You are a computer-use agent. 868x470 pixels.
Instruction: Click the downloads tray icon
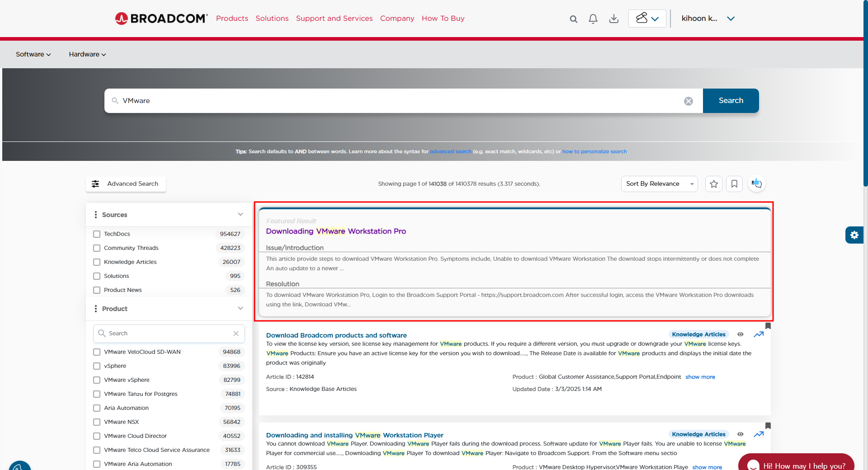pos(614,19)
